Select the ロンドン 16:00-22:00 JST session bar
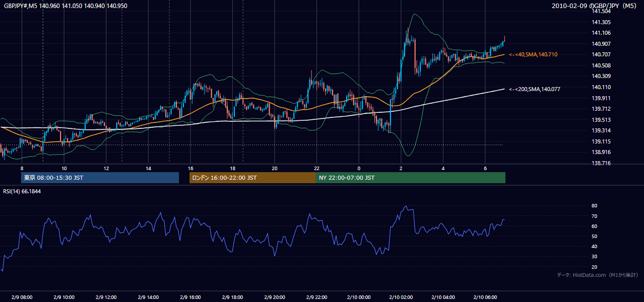644x302 pixels. click(x=252, y=178)
